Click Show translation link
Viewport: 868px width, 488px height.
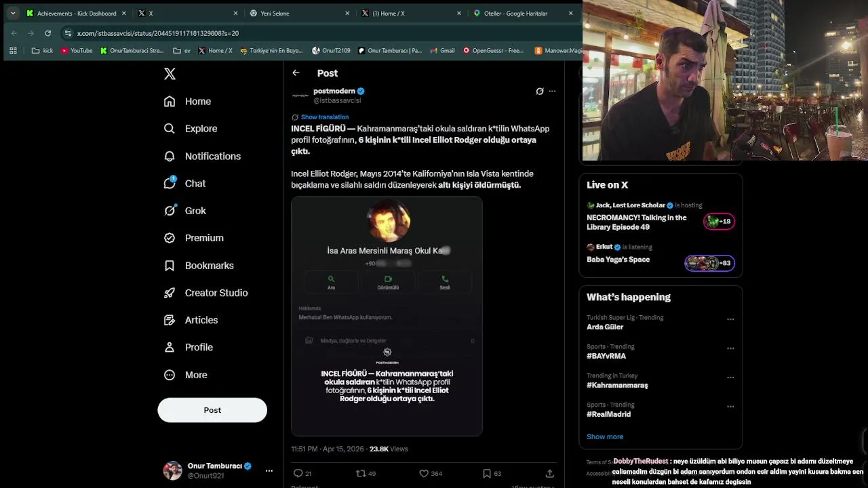coord(325,117)
